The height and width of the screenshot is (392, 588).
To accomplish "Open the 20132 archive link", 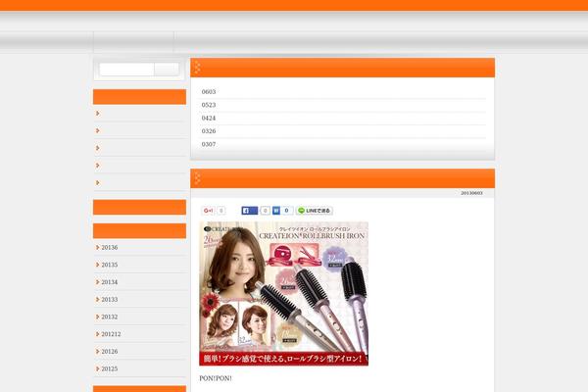I will [x=109, y=317].
